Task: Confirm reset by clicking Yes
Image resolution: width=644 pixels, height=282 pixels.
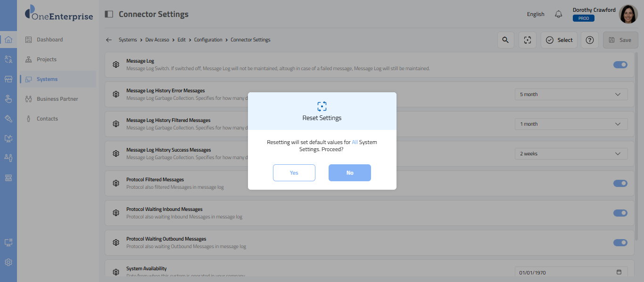Action: point(294,173)
